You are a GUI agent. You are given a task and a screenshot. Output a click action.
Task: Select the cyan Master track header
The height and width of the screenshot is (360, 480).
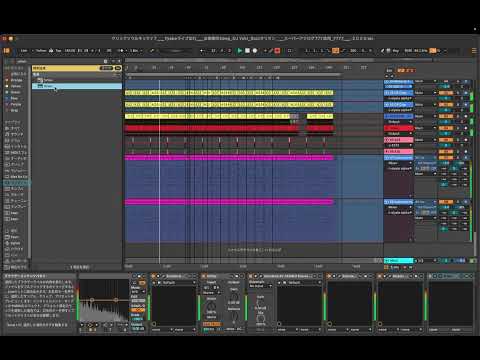coord(399,260)
